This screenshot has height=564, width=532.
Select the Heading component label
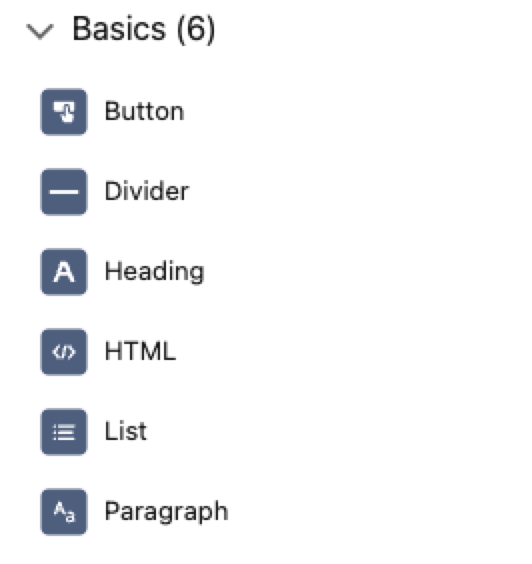coord(154,272)
